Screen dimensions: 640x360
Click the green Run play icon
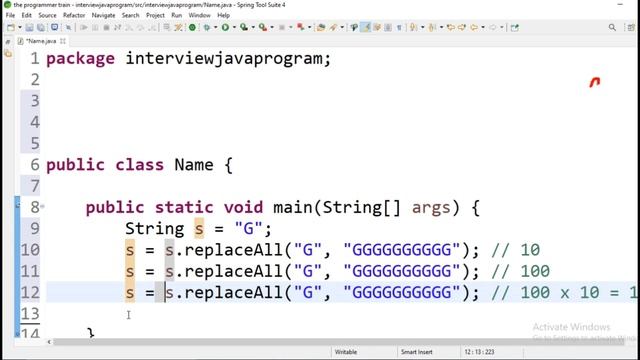click(x=225, y=27)
